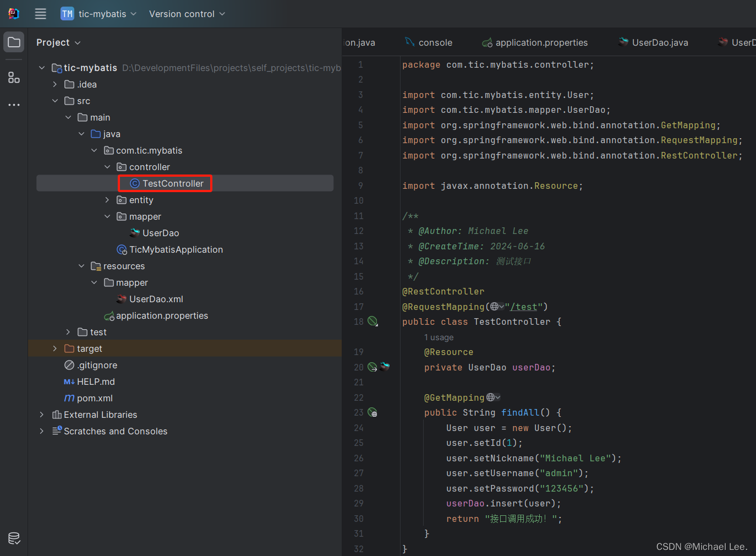Image resolution: width=756 pixels, height=556 pixels.
Task: Click the IntelliJ IDEA logo icon
Action: click(x=14, y=14)
